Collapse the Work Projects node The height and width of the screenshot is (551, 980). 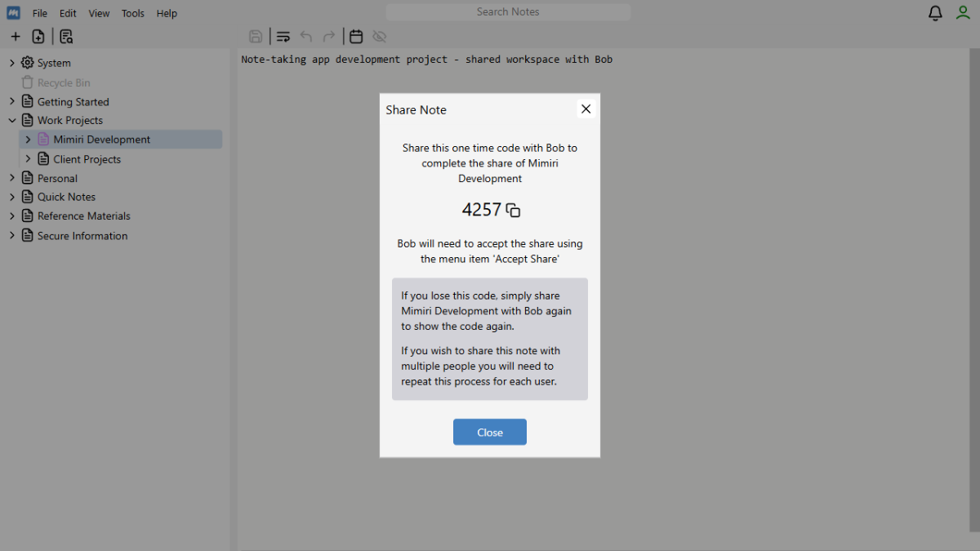point(12,120)
